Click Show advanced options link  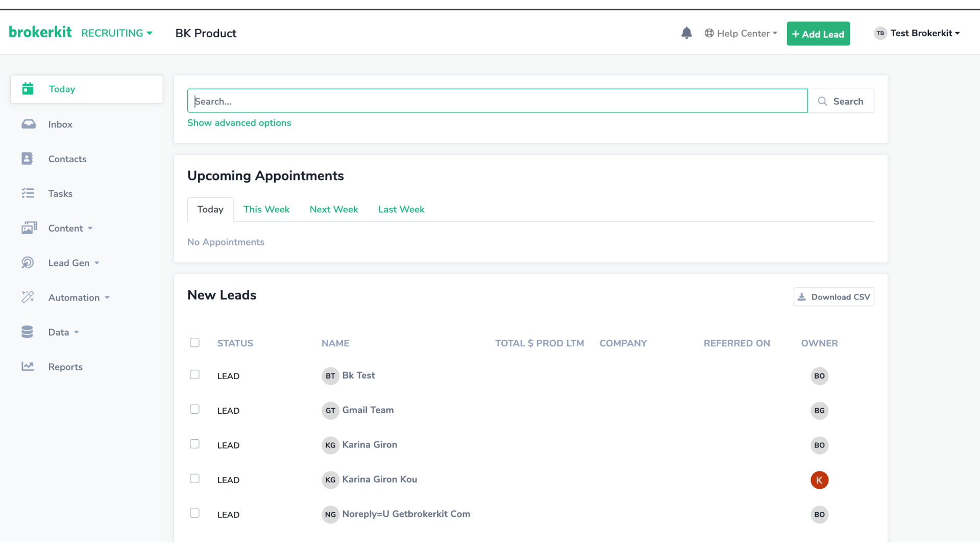click(239, 123)
